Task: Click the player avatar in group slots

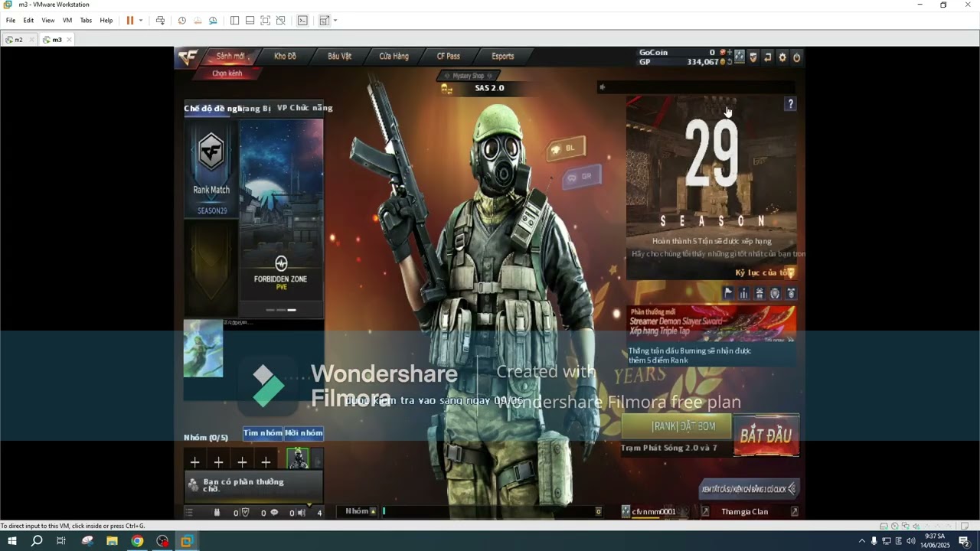Action: coord(297,459)
